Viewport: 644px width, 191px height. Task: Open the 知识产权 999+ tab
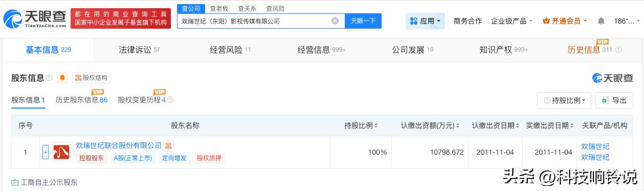(x=504, y=50)
